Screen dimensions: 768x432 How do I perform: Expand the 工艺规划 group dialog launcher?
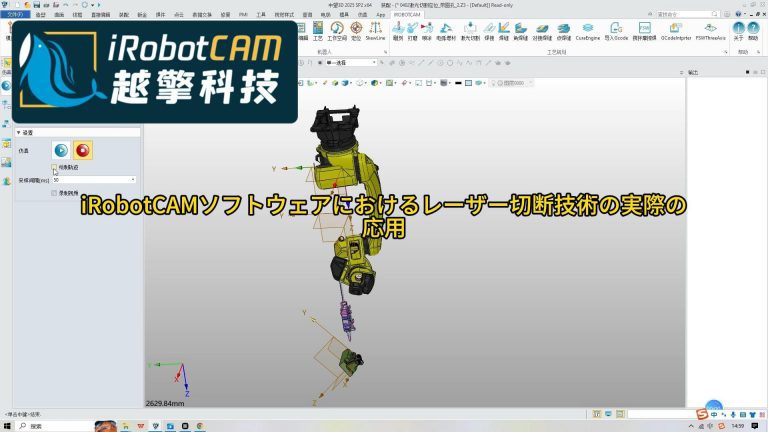[725, 52]
